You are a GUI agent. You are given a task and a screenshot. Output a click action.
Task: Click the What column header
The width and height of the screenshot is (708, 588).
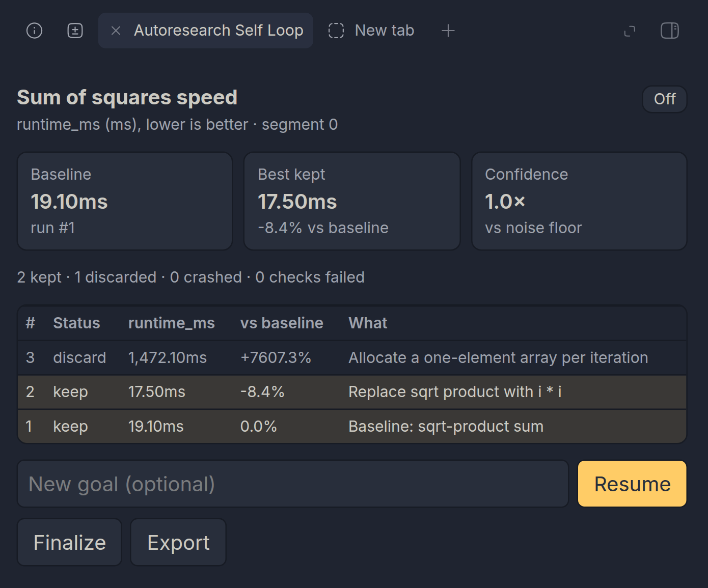click(x=368, y=323)
